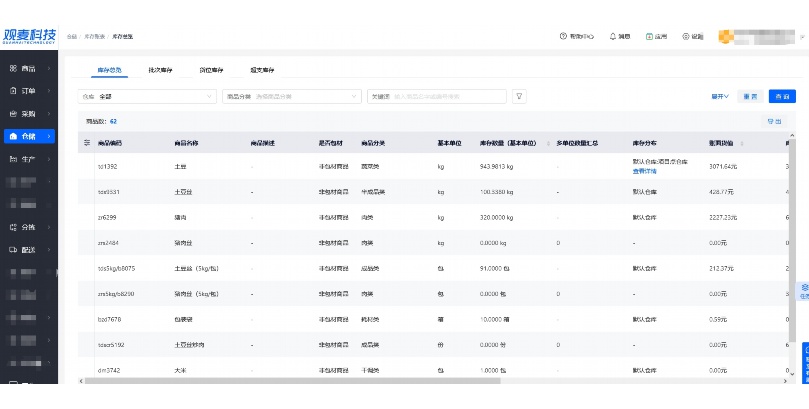Expand the 采购 menu chevron
Image resolution: width=809 pixels, height=409 pixels.
click(49, 113)
